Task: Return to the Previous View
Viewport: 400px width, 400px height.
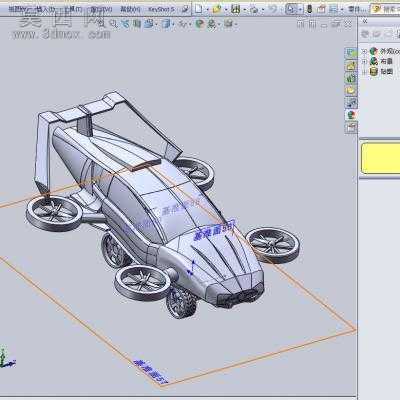Action: [x=125, y=24]
